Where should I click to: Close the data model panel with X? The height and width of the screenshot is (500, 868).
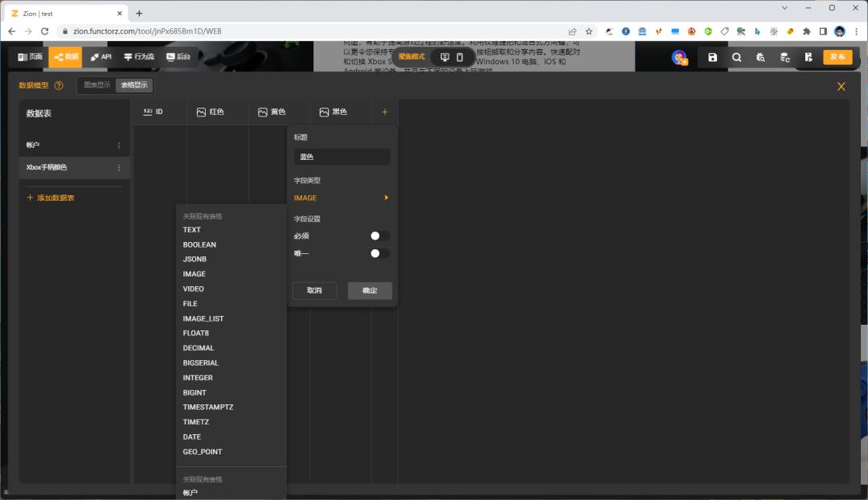841,86
